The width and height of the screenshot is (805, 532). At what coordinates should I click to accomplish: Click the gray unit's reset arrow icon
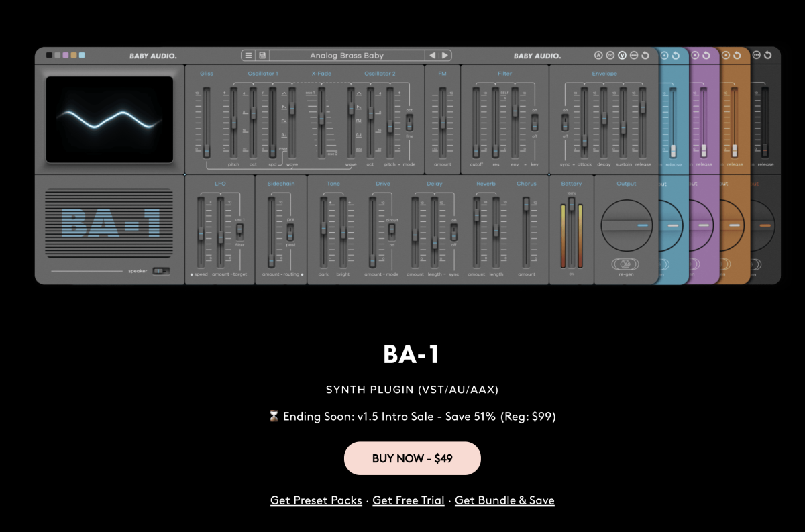(x=645, y=56)
